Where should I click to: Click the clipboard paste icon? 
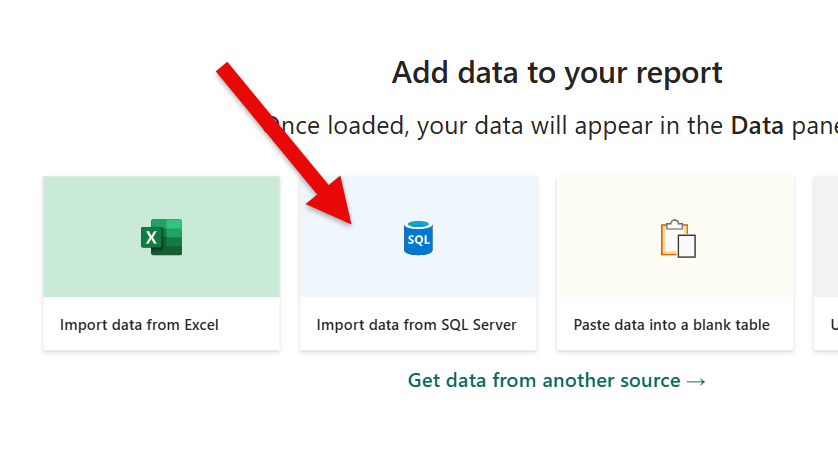click(x=677, y=239)
